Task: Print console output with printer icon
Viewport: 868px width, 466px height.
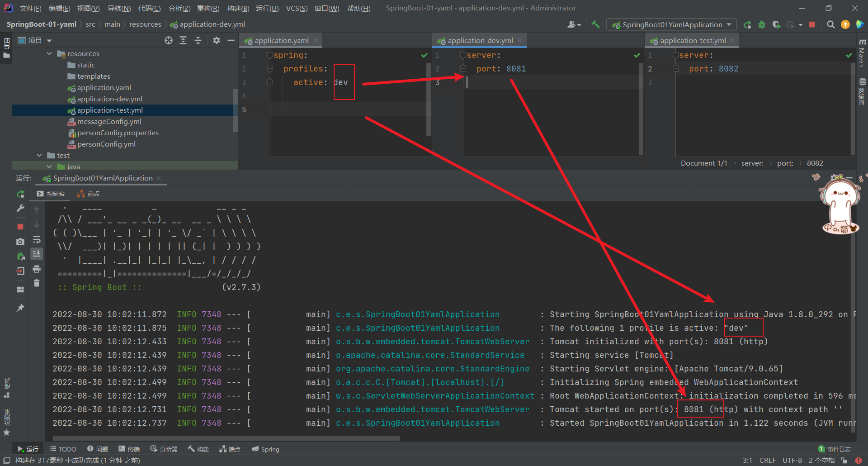Action: 37,269
